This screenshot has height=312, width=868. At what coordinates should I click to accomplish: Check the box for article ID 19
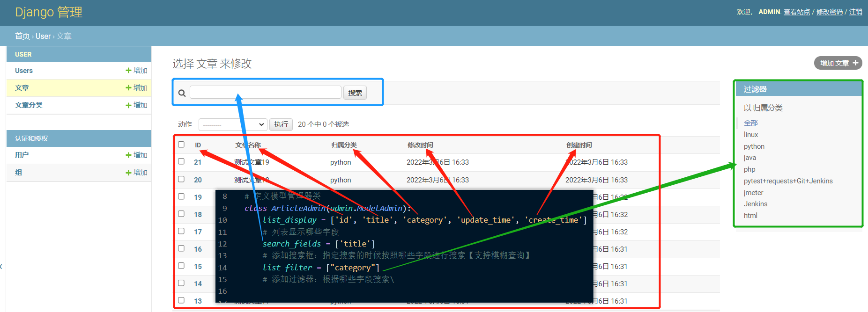[x=181, y=196]
